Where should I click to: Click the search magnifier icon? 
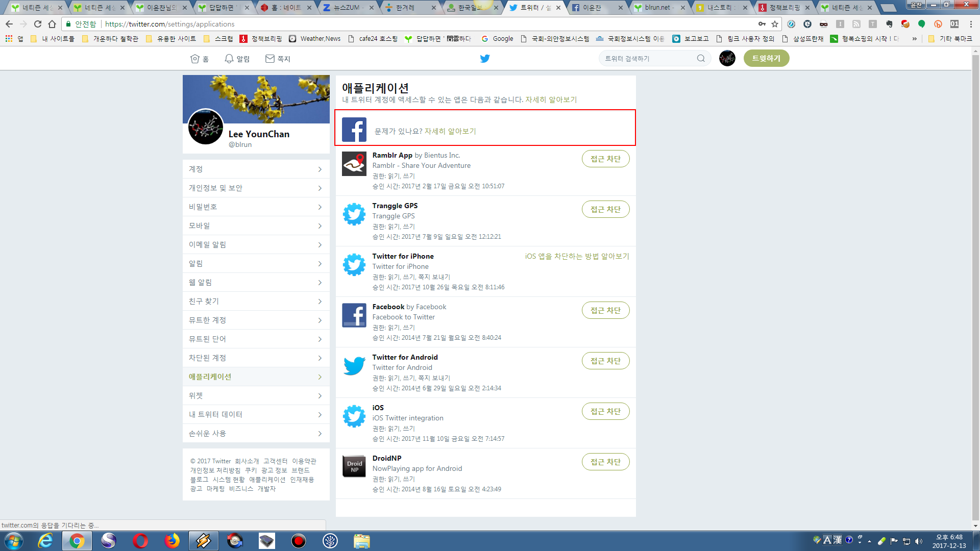[x=701, y=59]
